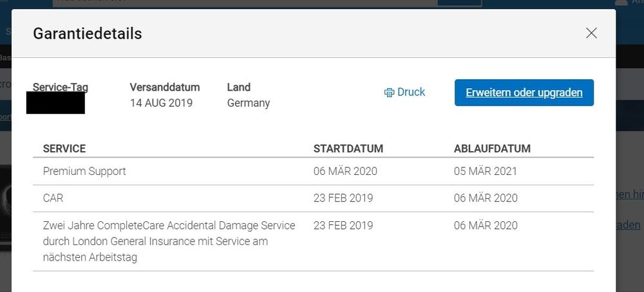Click the printer icon beside Druck

click(x=389, y=93)
